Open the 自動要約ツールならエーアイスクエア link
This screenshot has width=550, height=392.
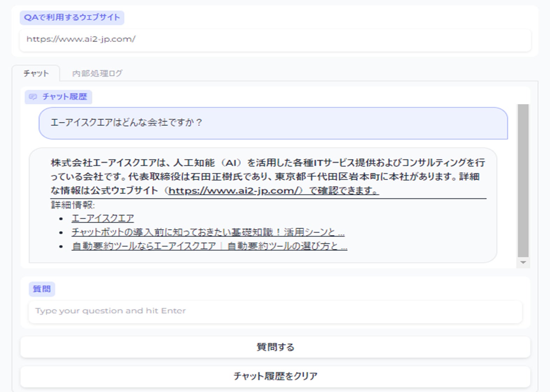[x=209, y=246]
